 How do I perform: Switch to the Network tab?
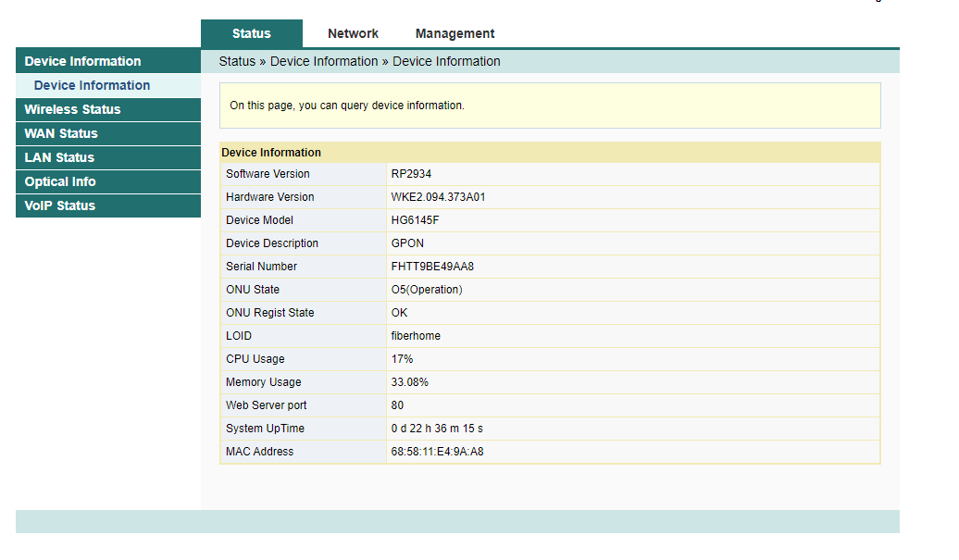(x=353, y=33)
